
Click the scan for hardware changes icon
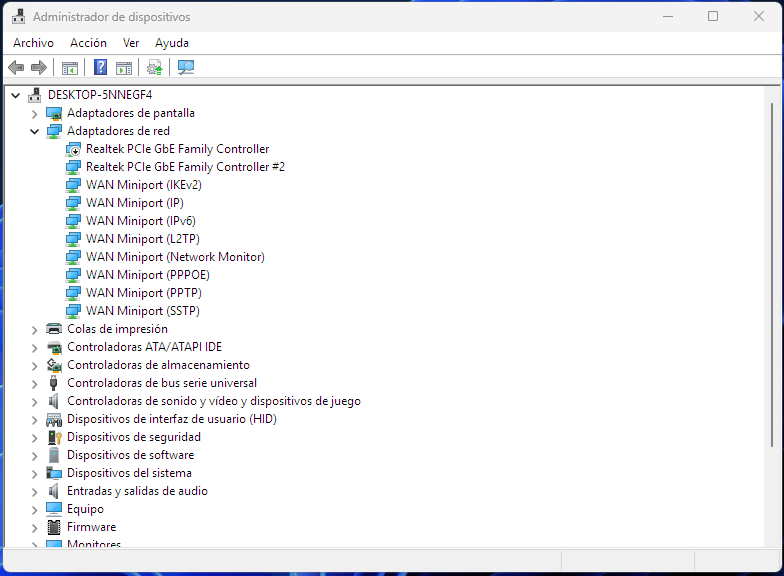(x=186, y=67)
